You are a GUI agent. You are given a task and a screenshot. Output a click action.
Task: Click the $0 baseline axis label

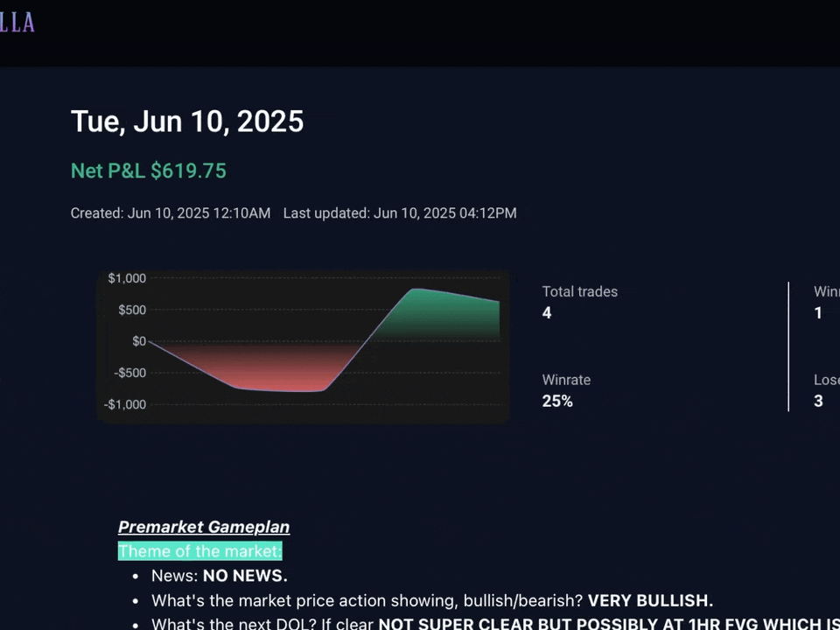coord(138,341)
